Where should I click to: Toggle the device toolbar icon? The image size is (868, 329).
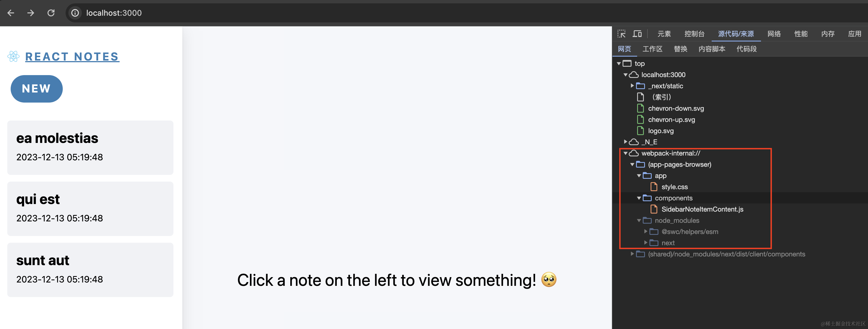(x=637, y=34)
